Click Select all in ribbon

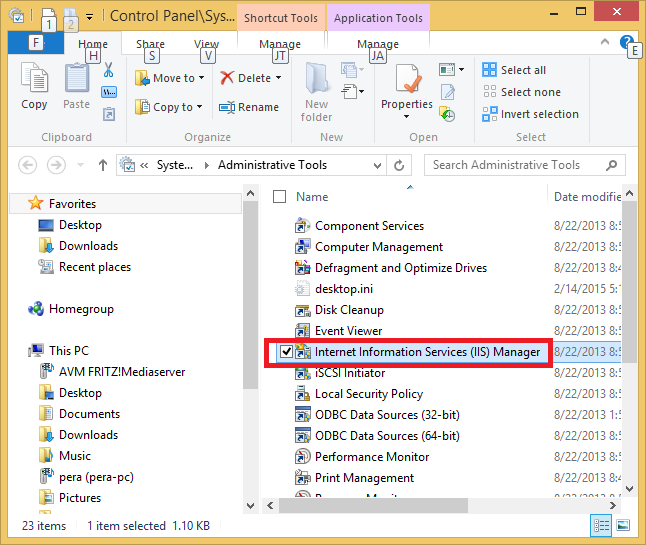514,70
